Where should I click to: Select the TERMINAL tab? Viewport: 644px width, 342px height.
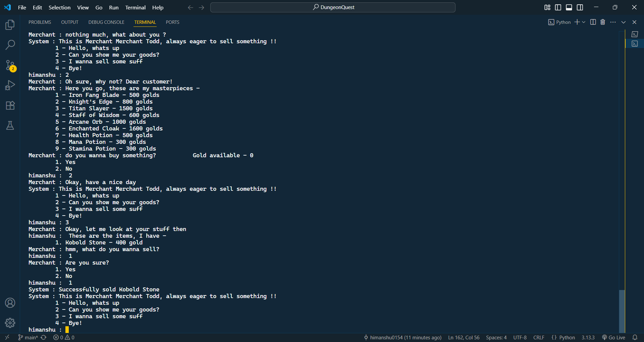click(x=145, y=22)
